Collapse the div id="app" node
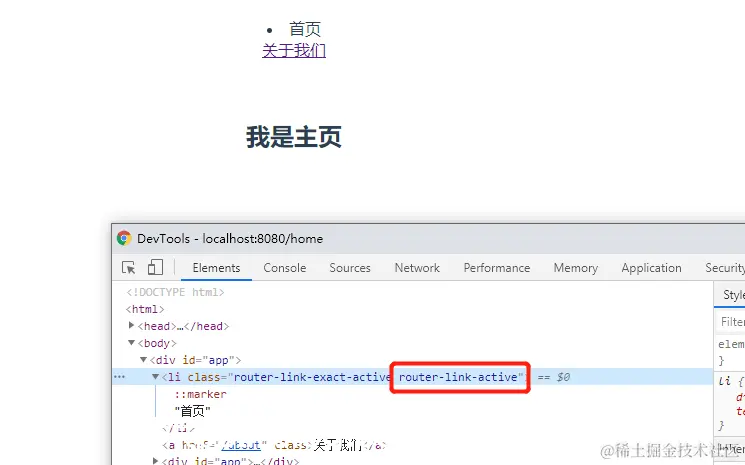Viewport: 745px width, 465px height. tap(143, 360)
